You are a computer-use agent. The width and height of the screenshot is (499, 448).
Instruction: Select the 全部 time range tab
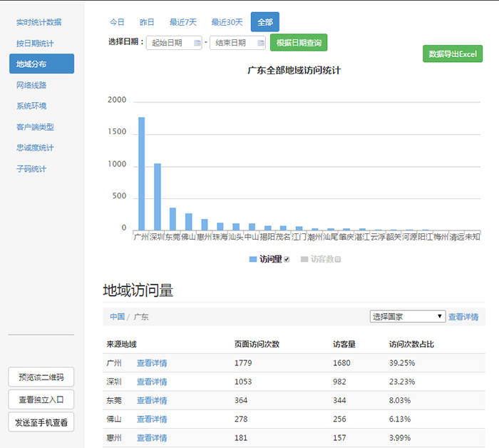[x=265, y=22]
